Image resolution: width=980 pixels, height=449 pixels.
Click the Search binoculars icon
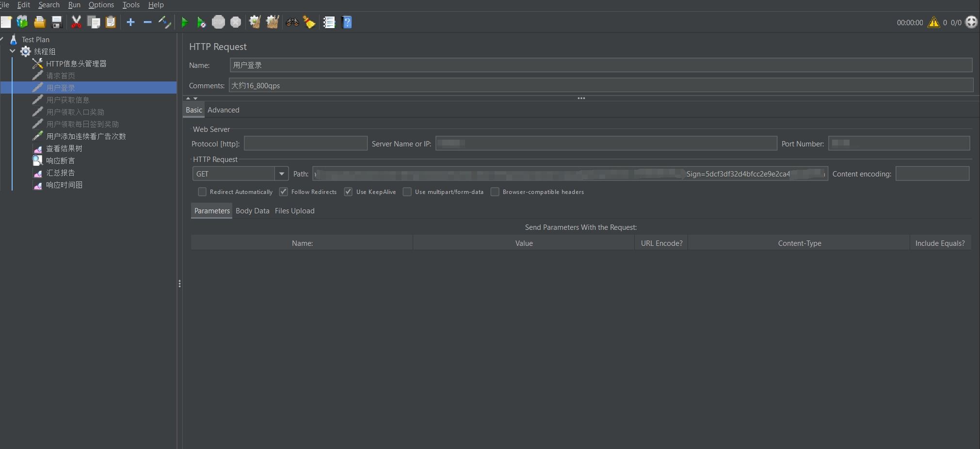pos(292,22)
